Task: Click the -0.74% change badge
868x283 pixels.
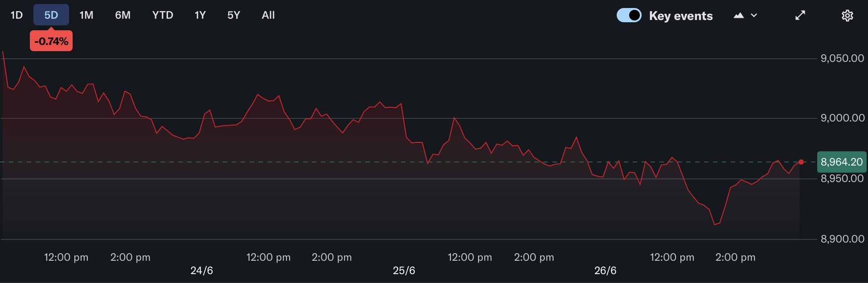Action: tap(51, 41)
